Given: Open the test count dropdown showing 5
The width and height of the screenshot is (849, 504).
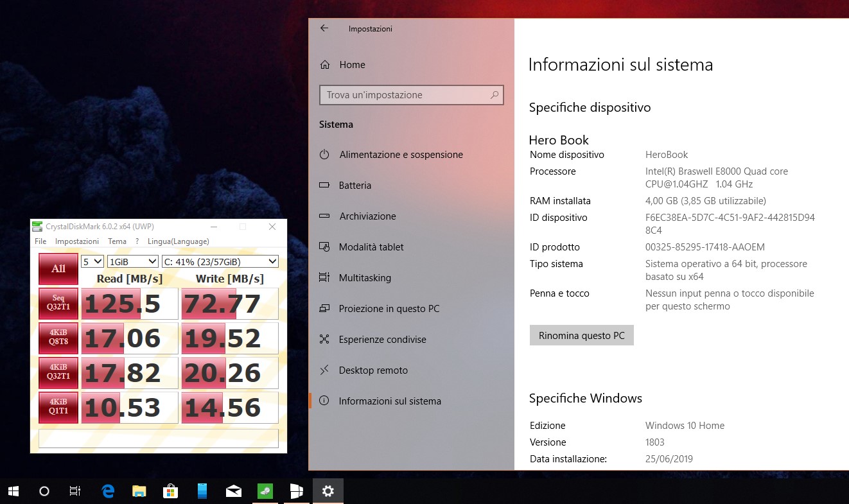Looking at the screenshot, I should coord(92,261).
